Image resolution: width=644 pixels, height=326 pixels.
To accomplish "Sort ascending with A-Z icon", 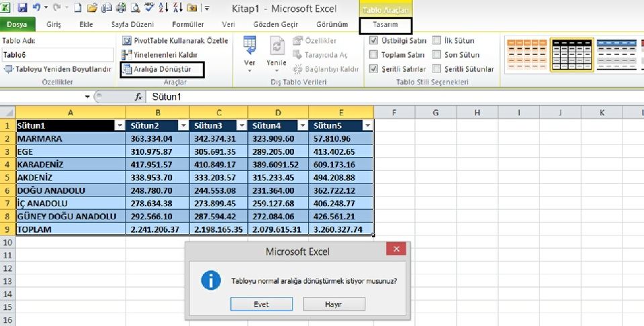I will (x=163, y=7).
